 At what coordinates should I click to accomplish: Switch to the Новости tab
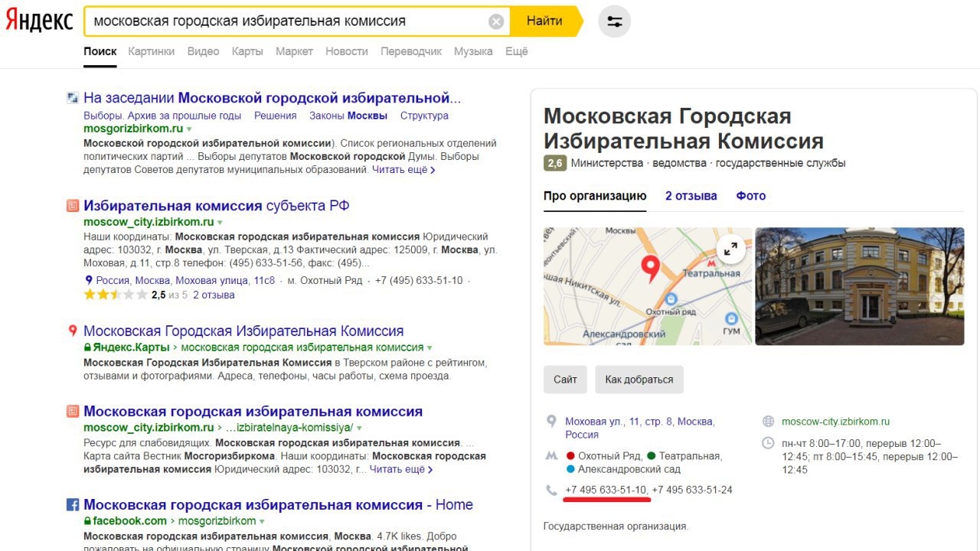coord(347,51)
